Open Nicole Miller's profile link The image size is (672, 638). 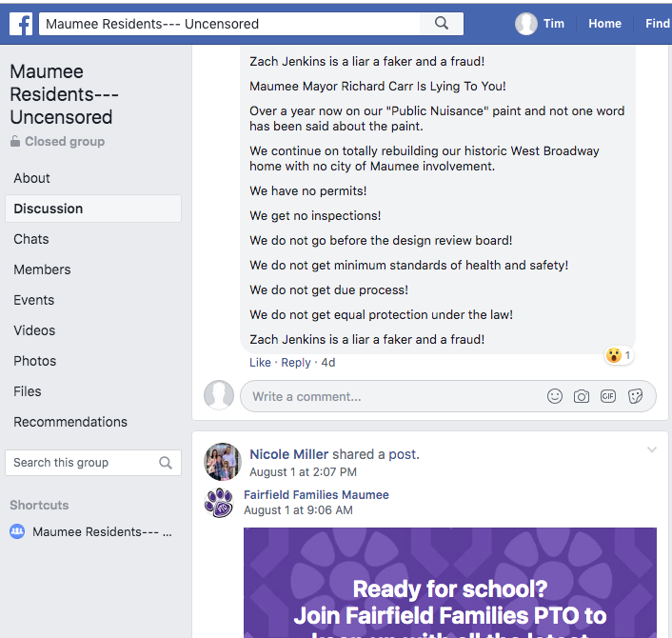coord(289,454)
